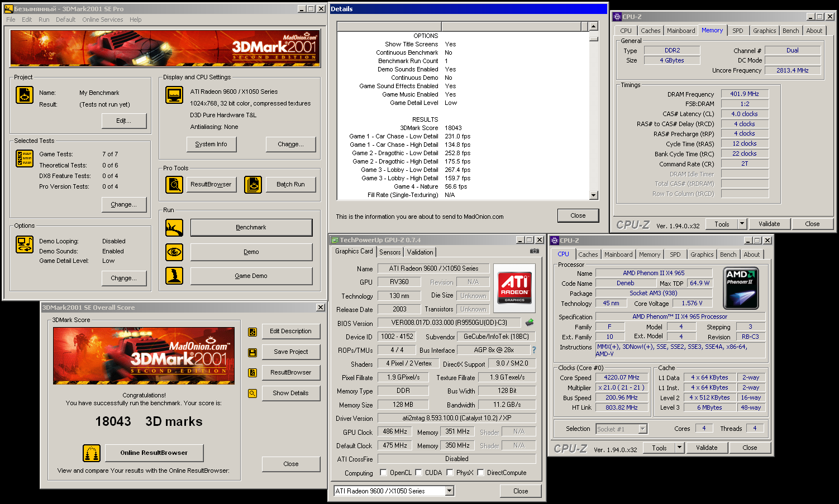Viewport: 839px width, 504px height.
Task: Click the Core Speed 4220.07 MHz value
Action: coord(621,377)
